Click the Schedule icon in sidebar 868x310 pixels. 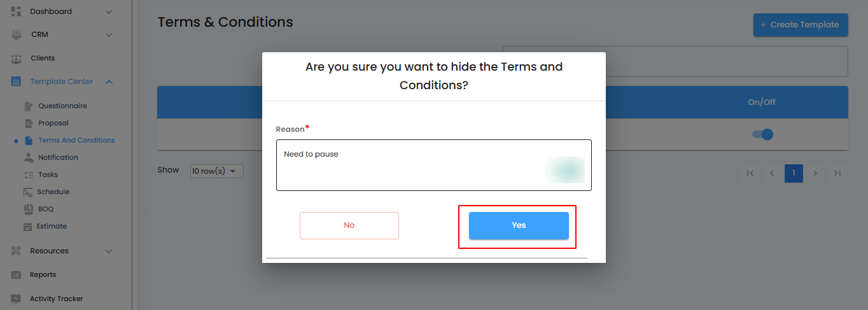pyautogui.click(x=27, y=192)
